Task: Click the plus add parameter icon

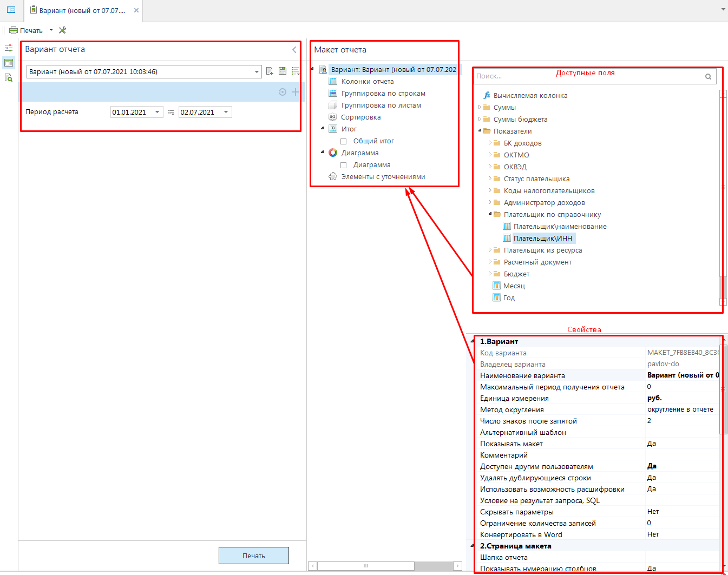Action: (x=296, y=92)
